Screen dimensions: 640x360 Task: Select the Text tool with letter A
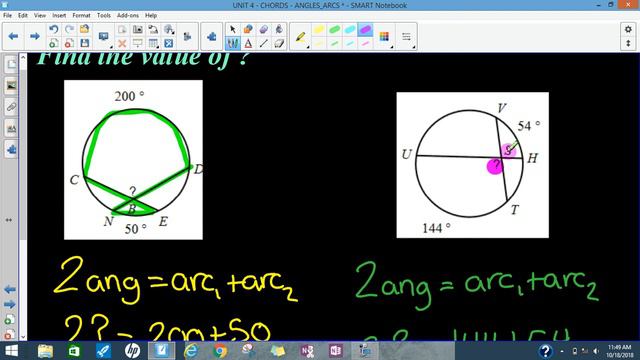pyautogui.click(x=248, y=43)
